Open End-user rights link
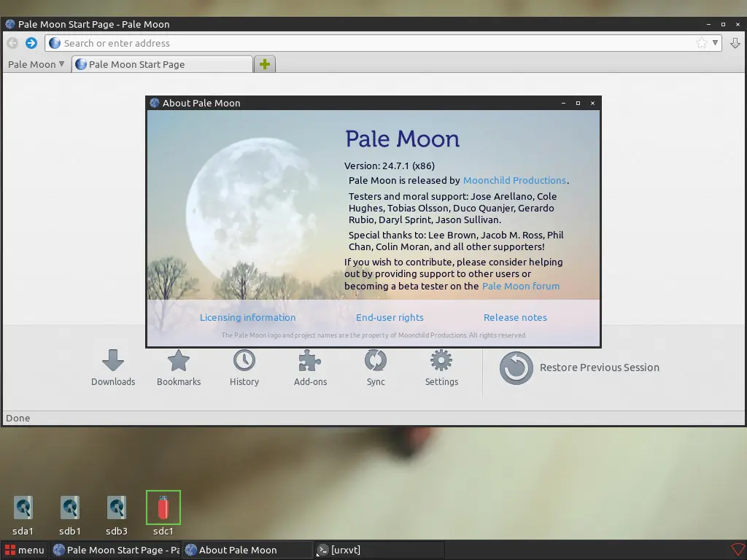 click(x=390, y=318)
